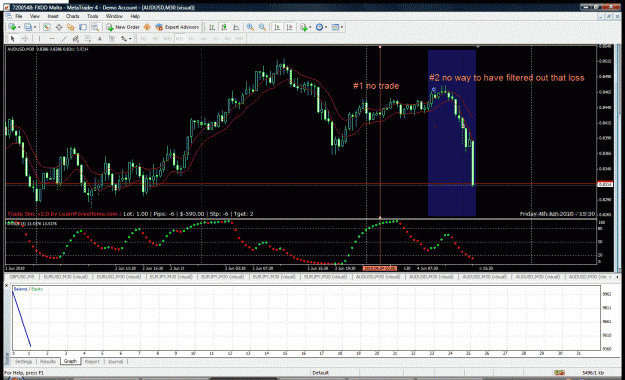
Task: Select the Fibonacci retracement tool
Action: pyautogui.click(x=88, y=39)
